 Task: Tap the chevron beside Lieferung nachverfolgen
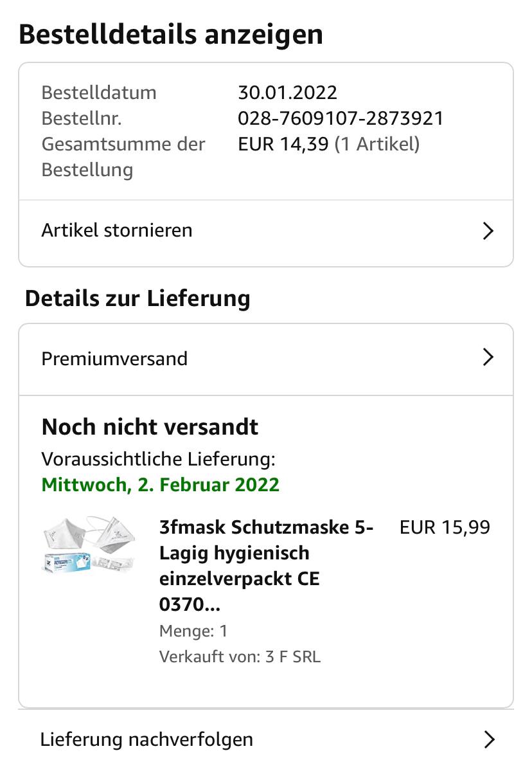pyautogui.click(x=489, y=739)
